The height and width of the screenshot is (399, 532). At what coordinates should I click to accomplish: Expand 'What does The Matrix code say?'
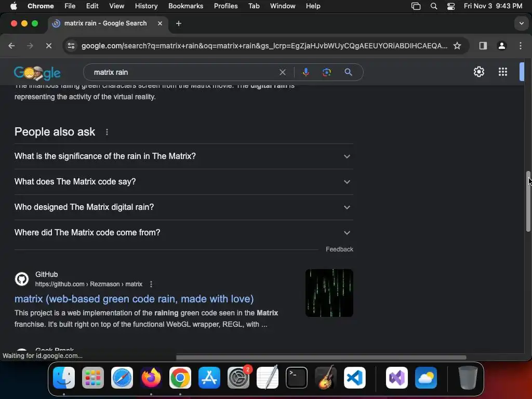click(183, 181)
